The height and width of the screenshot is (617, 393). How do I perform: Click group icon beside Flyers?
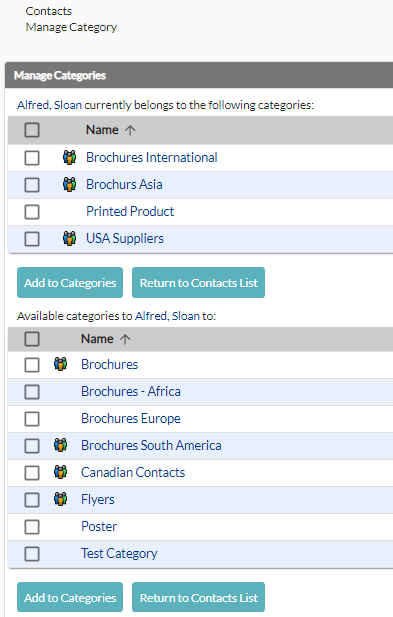pyautogui.click(x=61, y=499)
